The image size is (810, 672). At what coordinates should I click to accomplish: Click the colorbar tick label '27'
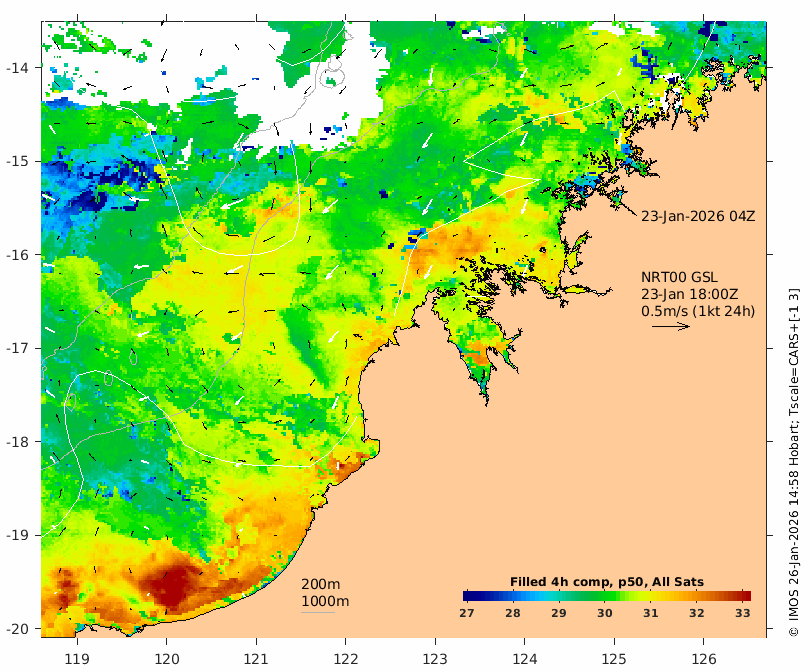[x=466, y=613]
